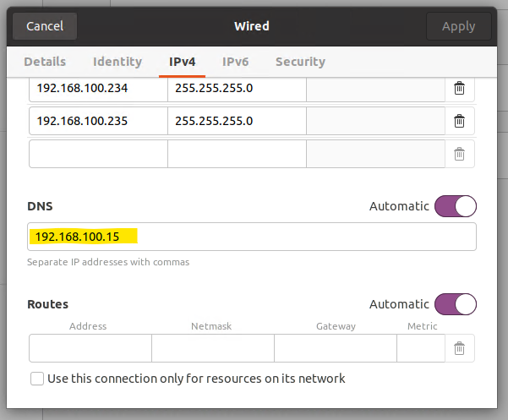Toggle DNS Automatic switch
Viewport: 508px width, 420px height.
point(456,206)
